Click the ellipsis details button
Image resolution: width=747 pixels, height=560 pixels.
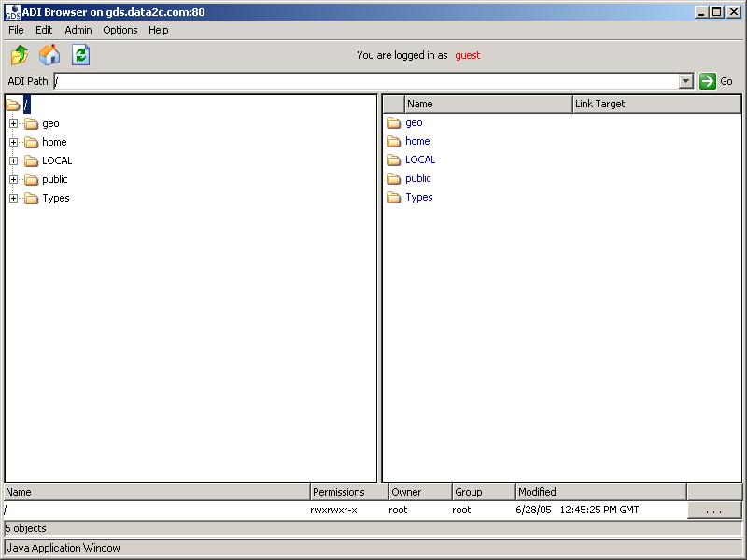coord(714,511)
